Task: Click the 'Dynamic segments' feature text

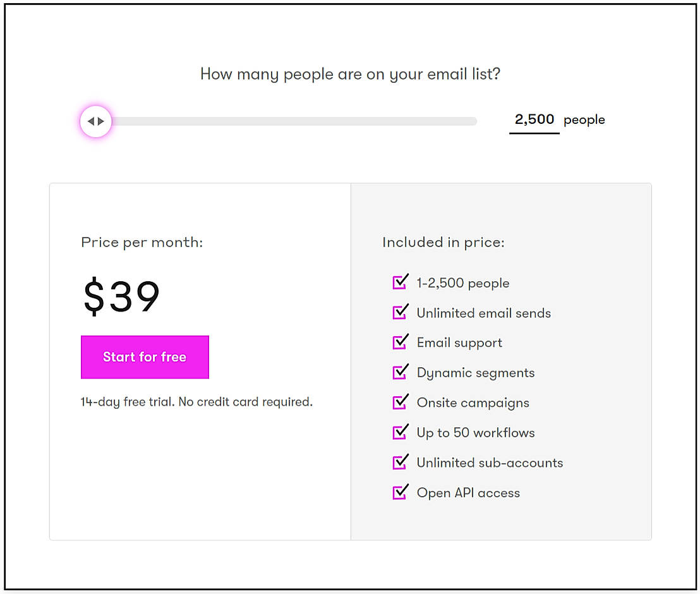Action: point(475,373)
